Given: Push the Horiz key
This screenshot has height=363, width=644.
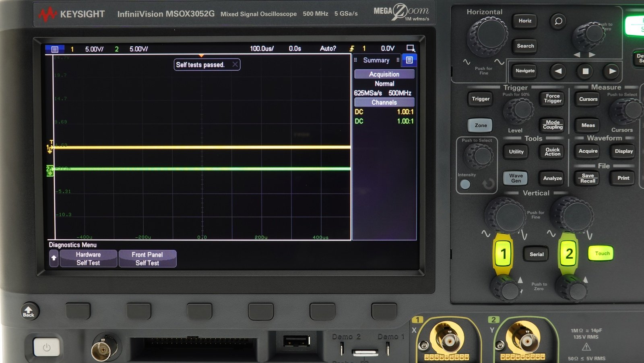Looking at the screenshot, I should click(x=525, y=21).
